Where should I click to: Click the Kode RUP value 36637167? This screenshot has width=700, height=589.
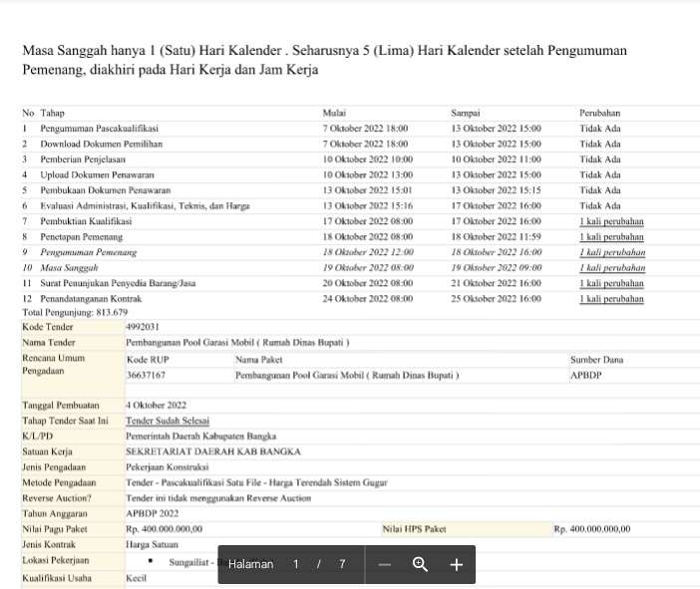pyautogui.click(x=146, y=376)
